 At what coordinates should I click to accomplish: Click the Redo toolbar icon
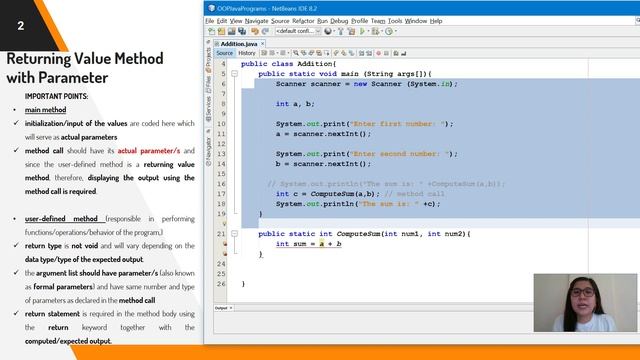point(265,31)
